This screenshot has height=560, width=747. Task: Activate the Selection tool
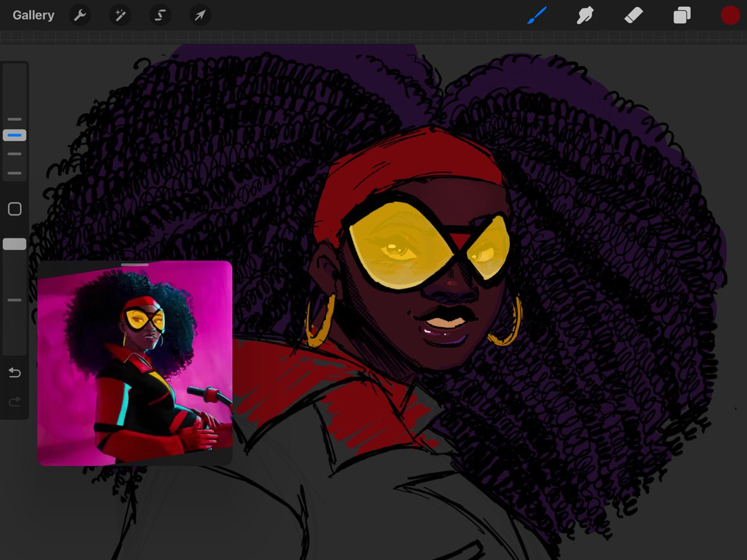tap(161, 16)
